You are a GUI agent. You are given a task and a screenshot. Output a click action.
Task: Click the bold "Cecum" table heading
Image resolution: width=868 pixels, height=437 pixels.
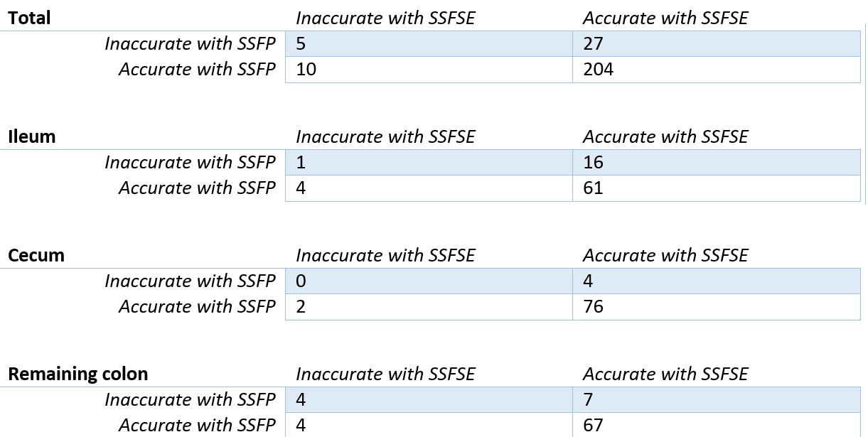[36, 256]
